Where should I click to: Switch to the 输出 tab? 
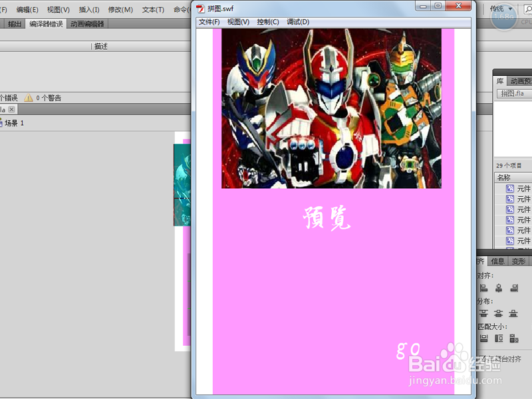pyautogui.click(x=15, y=24)
